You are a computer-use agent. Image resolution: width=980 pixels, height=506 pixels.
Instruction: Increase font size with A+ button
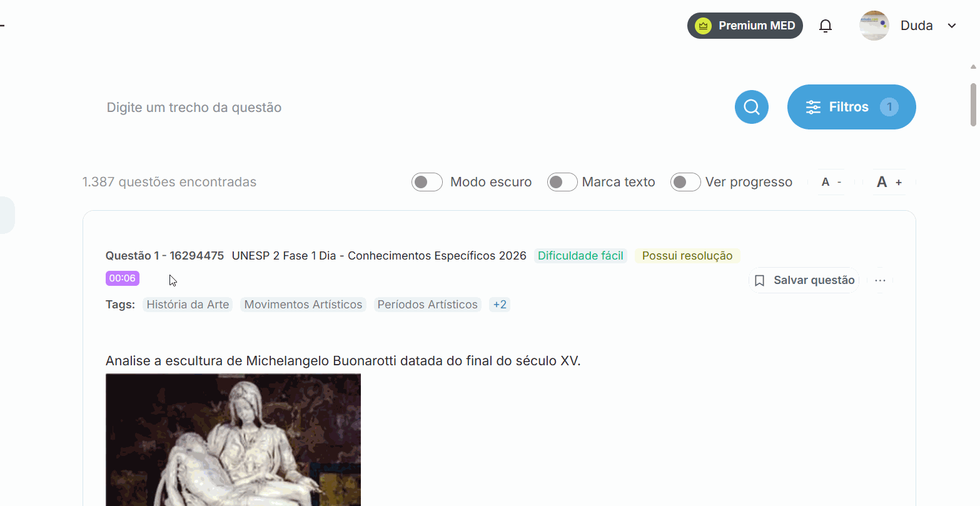point(889,182)
